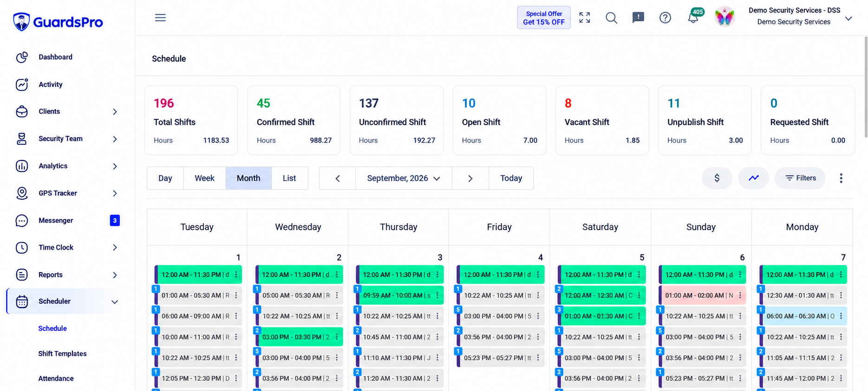Switch to List view tab
The image size is (868, 391).
(x=289, y=178)
